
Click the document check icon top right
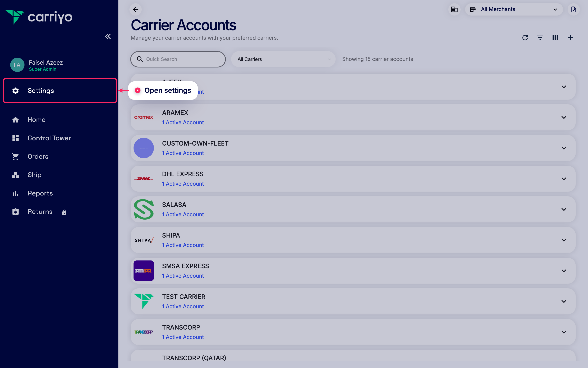574,9
